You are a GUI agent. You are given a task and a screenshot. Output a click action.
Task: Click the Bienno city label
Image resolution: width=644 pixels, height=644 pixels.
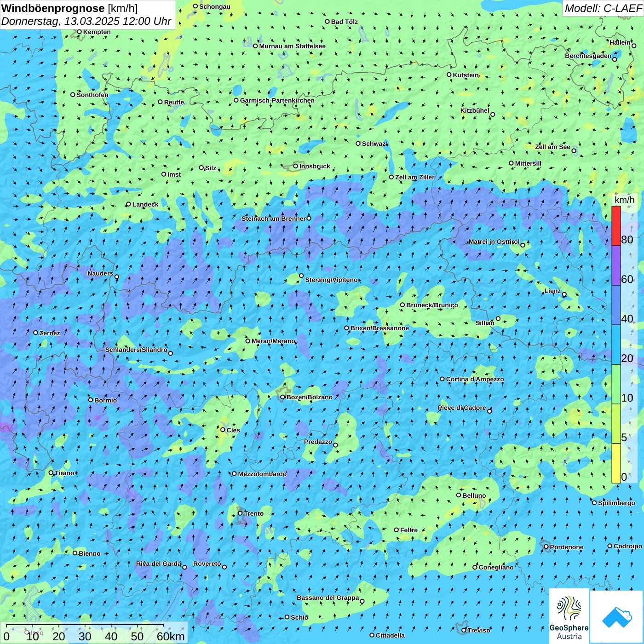coord(89,553)
